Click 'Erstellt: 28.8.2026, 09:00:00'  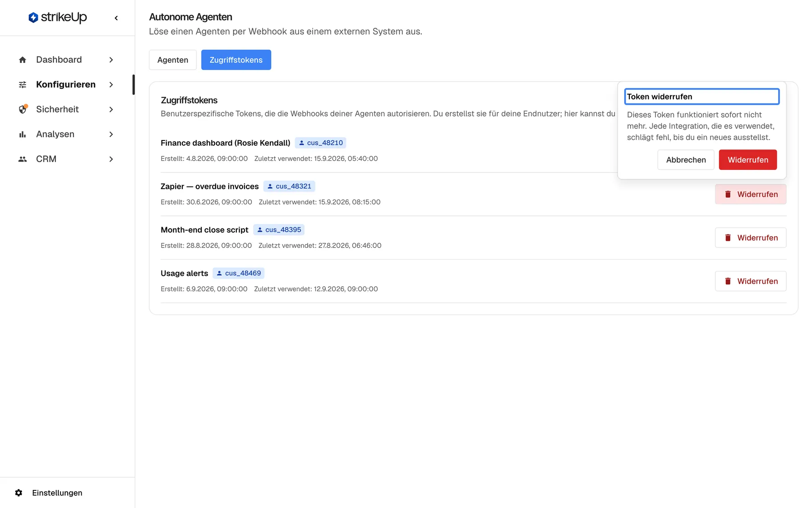click(x=206, y=245)
